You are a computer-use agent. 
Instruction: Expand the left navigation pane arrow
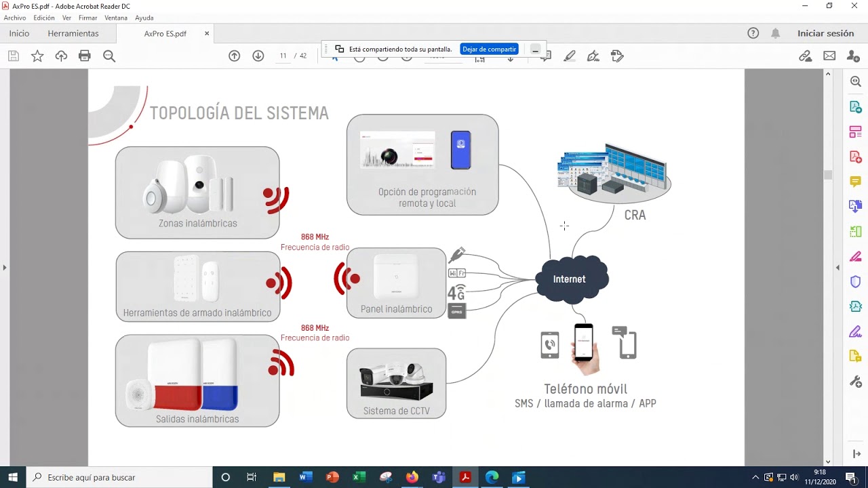click(x=5, y=268)
